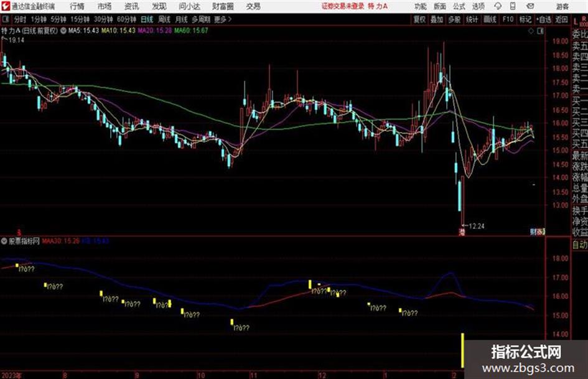Click the 游客 user label

562,6
